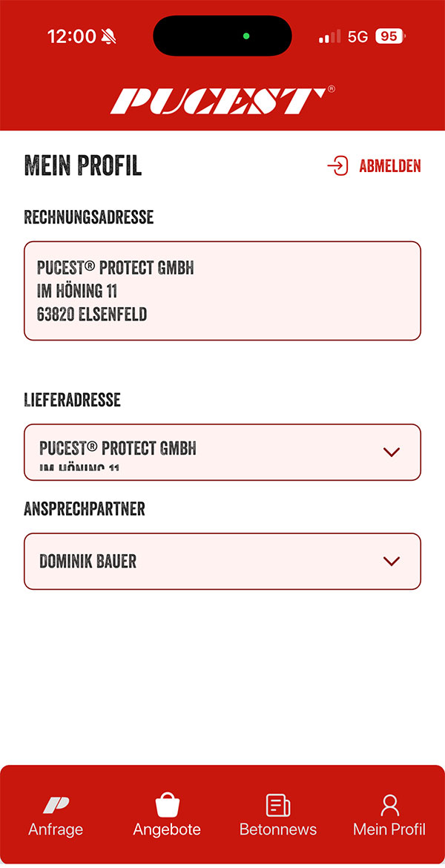Select the Mein Profil person icon
Image resolution: width=445 pixels, height=868 pixels.
click(389, 805)
